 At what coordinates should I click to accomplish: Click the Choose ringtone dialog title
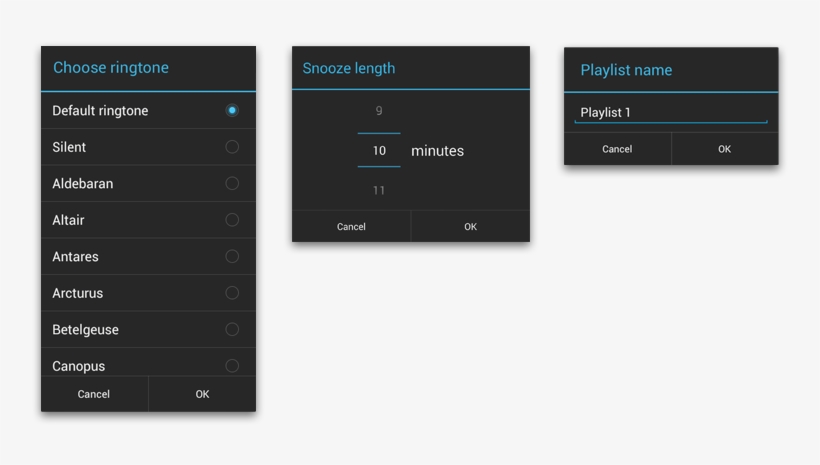tap(111, 67)
